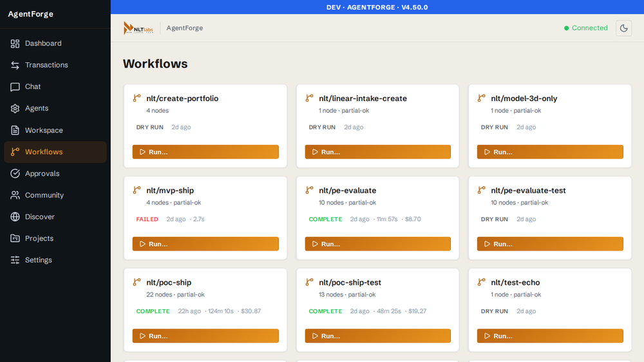This screenshot has height=362, width=644.
Task: Click DEV AGENTFORGE V4.50.0 banner
Action: click(377, 7)
